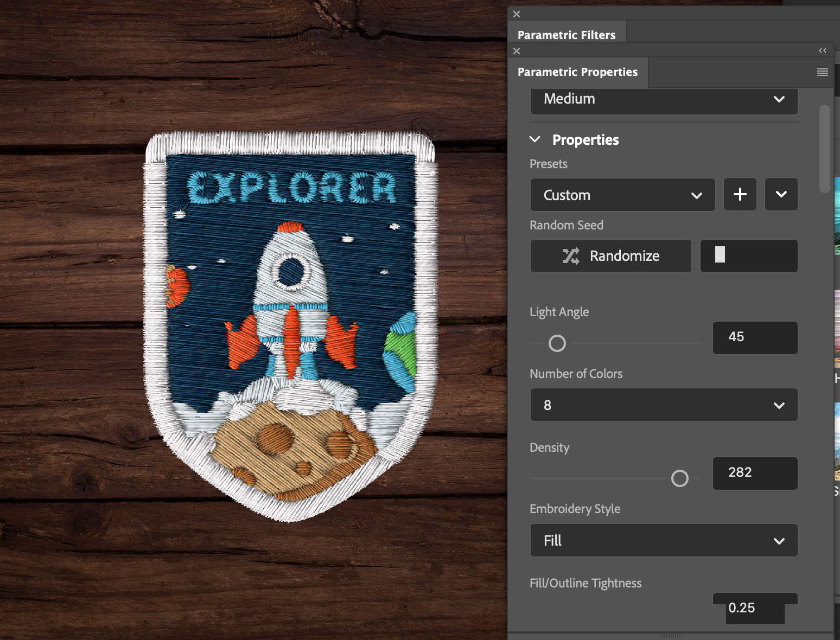Click the Density slider handle
Image resolution: width=840 pixels, height=640 pixels.
680,478
